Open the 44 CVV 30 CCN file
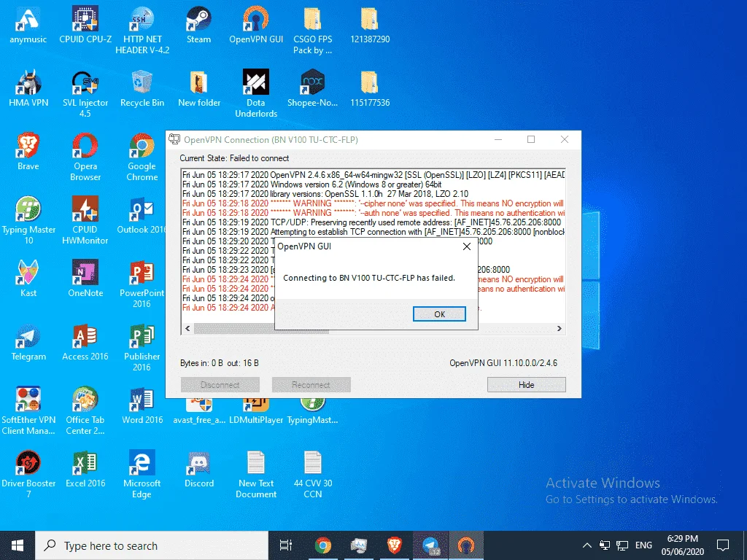The height and width of the screenshot is (560, 747). tap(312, 474)
